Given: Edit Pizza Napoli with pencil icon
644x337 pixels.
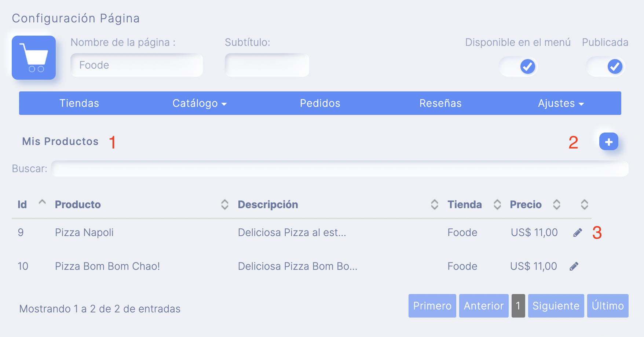Looking at the screenshot, I should (x=578, y=232).
